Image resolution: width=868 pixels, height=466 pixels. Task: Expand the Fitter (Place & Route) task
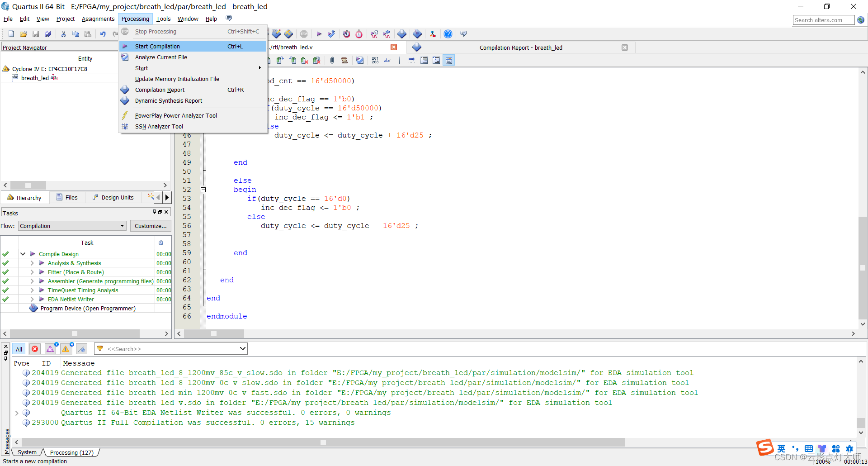(32, 272)
